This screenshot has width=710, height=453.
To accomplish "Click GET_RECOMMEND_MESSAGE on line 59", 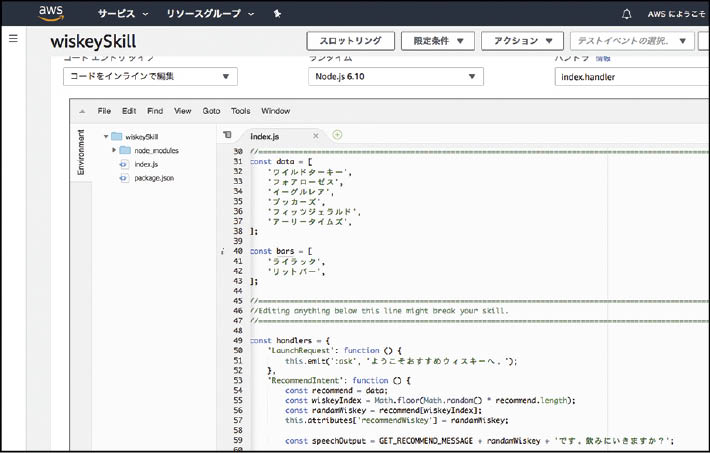I will point(426,441).
